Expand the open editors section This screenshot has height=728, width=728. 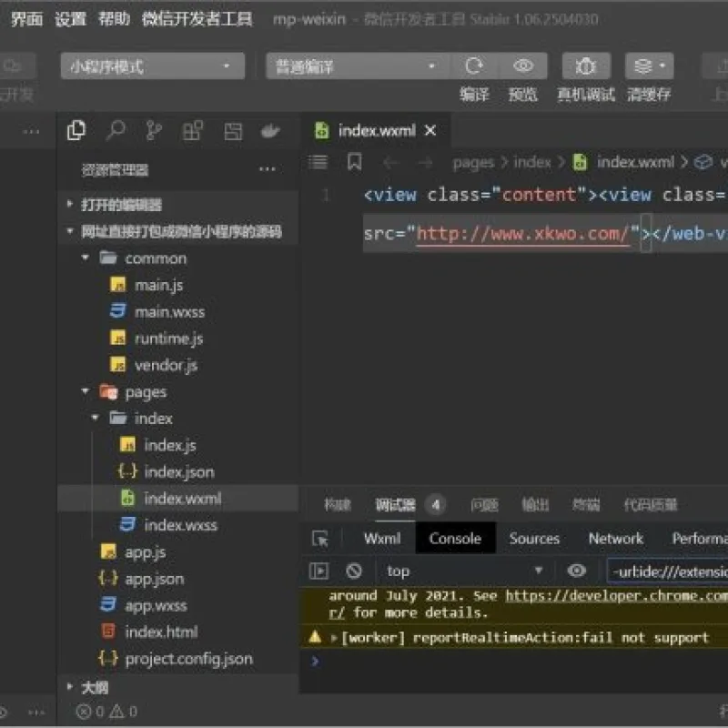tap(177, 204)
